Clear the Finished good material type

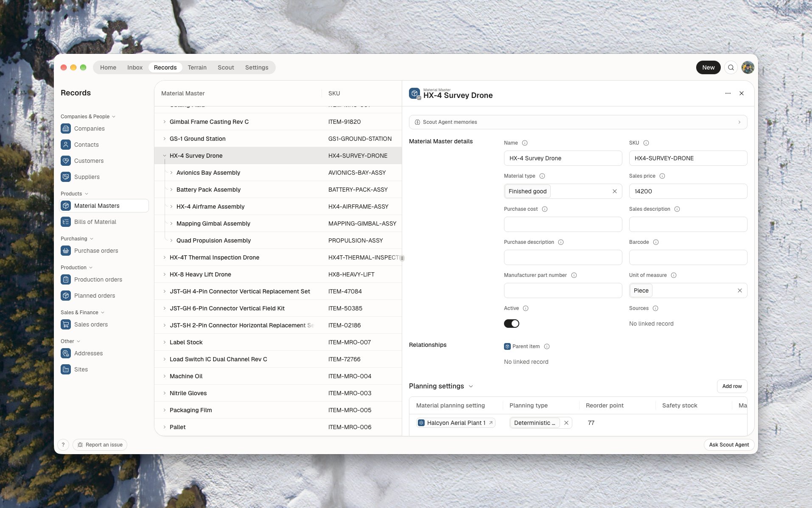point(615,191)
